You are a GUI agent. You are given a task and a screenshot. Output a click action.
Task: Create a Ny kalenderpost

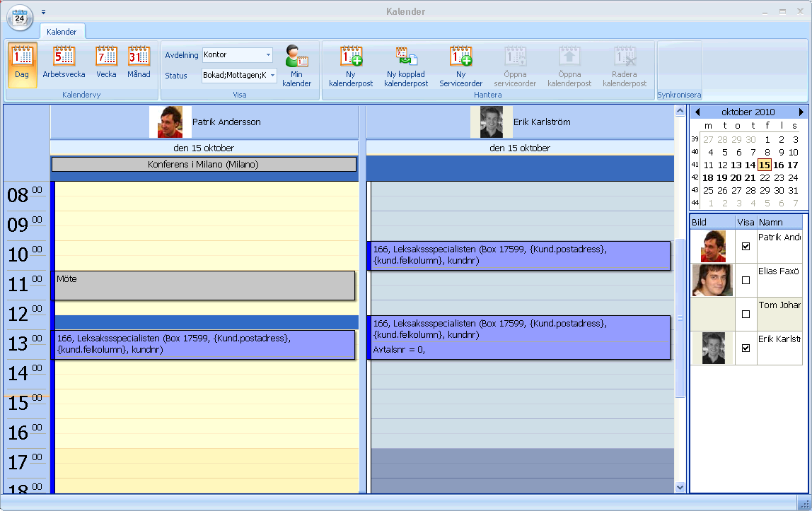tap(351, 66)
